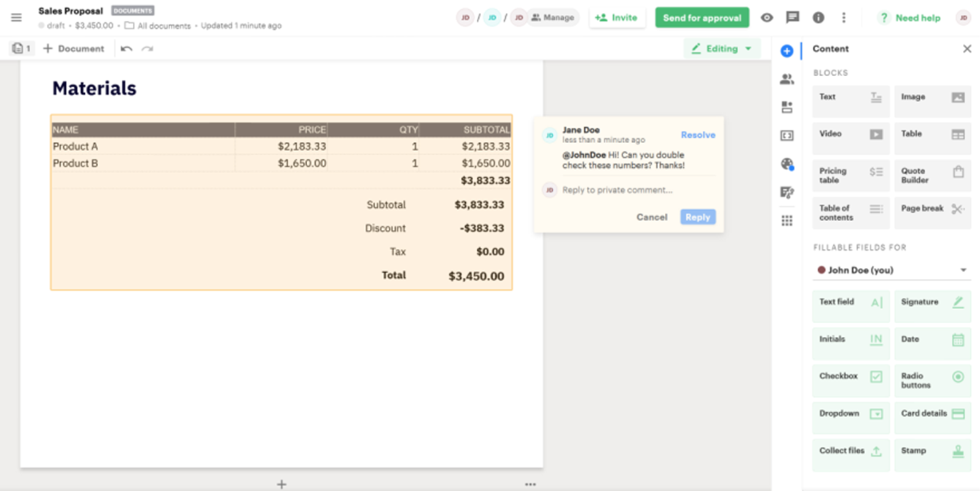Toggle document preview eye icon

coord(766,17)
